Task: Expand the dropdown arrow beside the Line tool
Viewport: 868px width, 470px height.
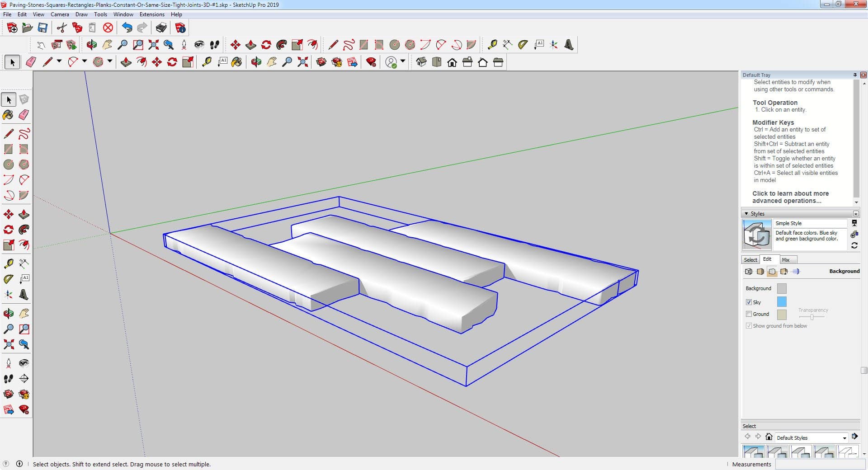Action: point(59,61)
